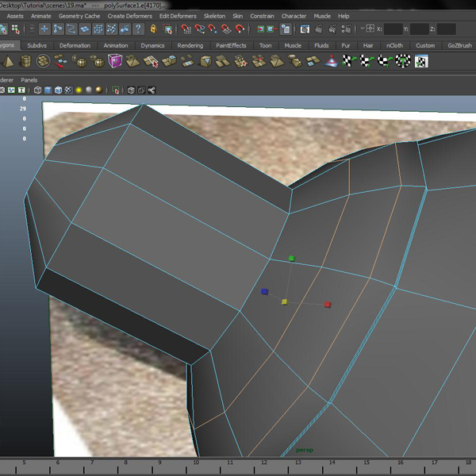The image size is (476, 476).
Task: Enable high quality rendering gold sphere
Action: tap(99, 90)
